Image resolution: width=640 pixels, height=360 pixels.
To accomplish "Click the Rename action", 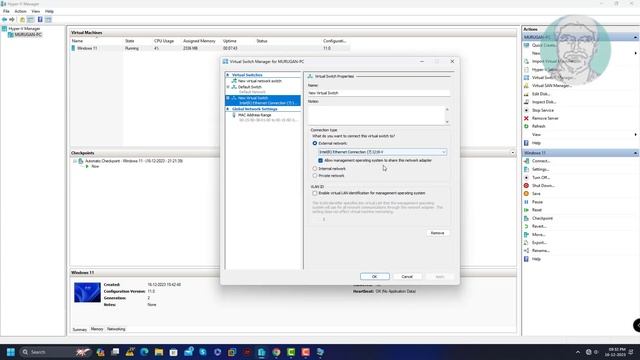I will point(540,251).
